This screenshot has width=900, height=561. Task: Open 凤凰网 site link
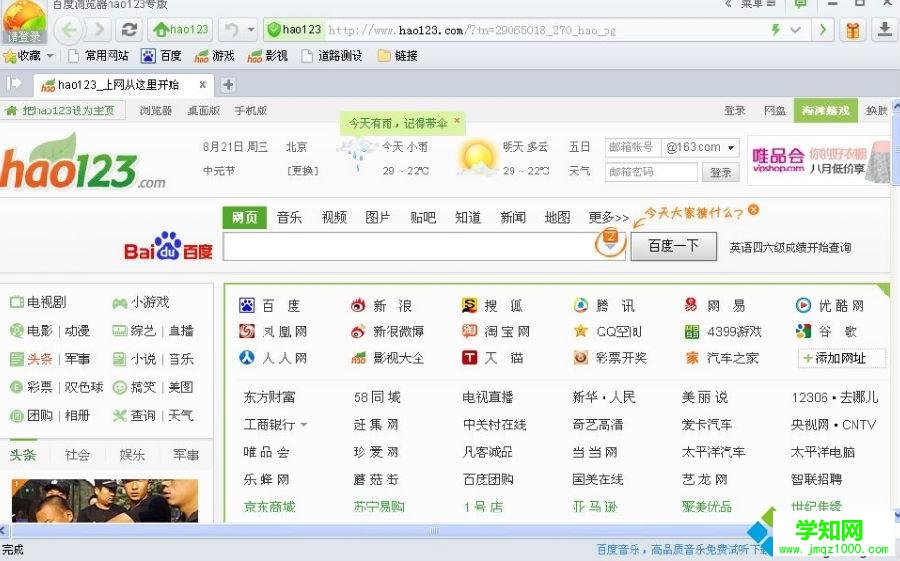[273, 331]
